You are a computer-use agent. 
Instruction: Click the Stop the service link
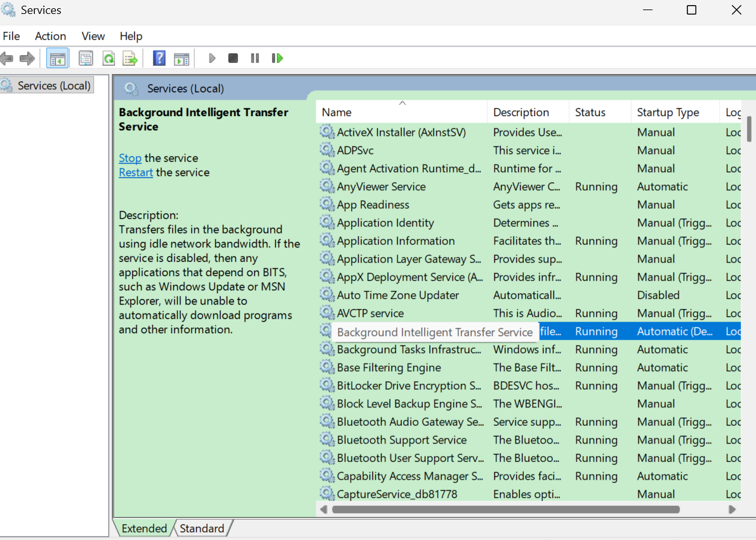point(129,158)
